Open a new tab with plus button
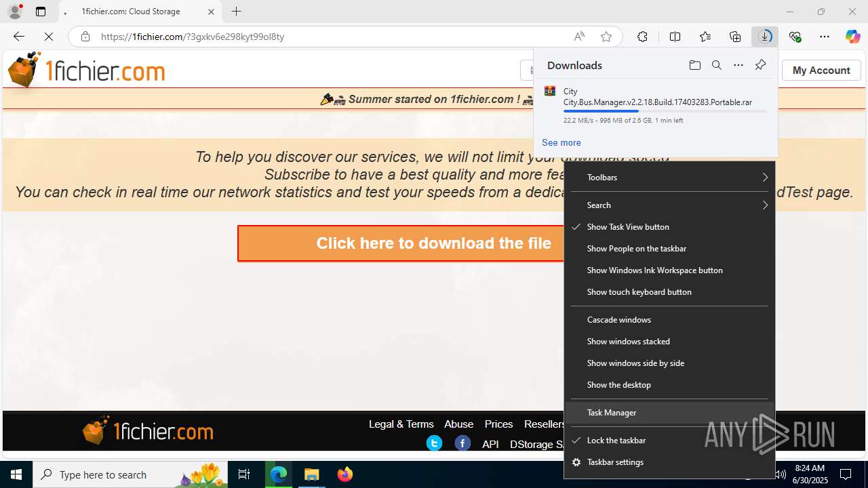 (x=236, y=12)
